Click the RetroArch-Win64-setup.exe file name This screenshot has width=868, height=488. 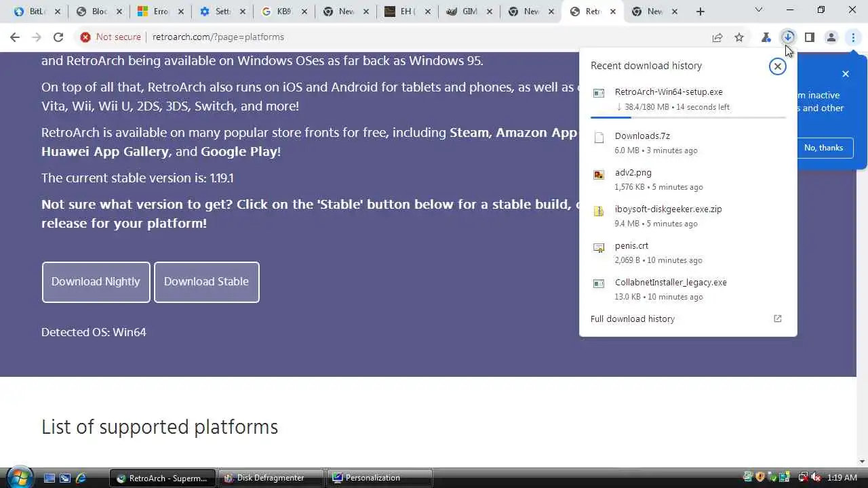click(669, 91)
